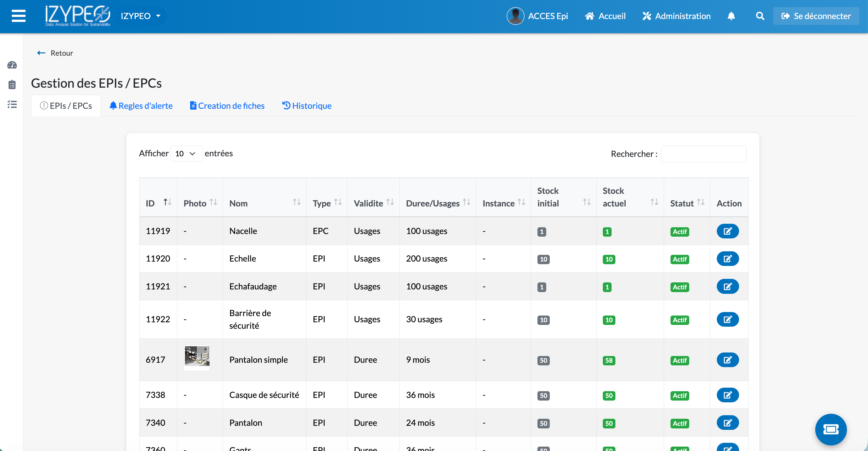Viewport: 868px width, 451px height.
Task: Sort table by Statut column
Action: point(687,197)
